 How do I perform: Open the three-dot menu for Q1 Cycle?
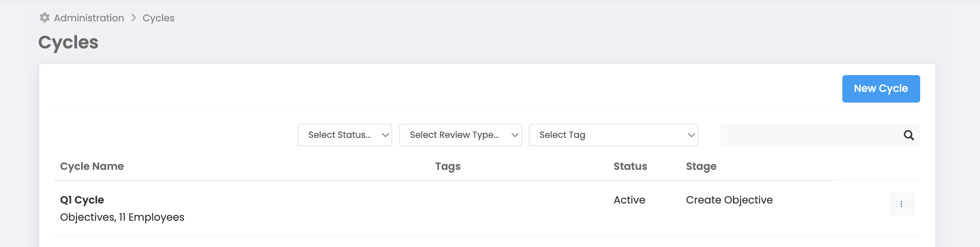(901, 204)
